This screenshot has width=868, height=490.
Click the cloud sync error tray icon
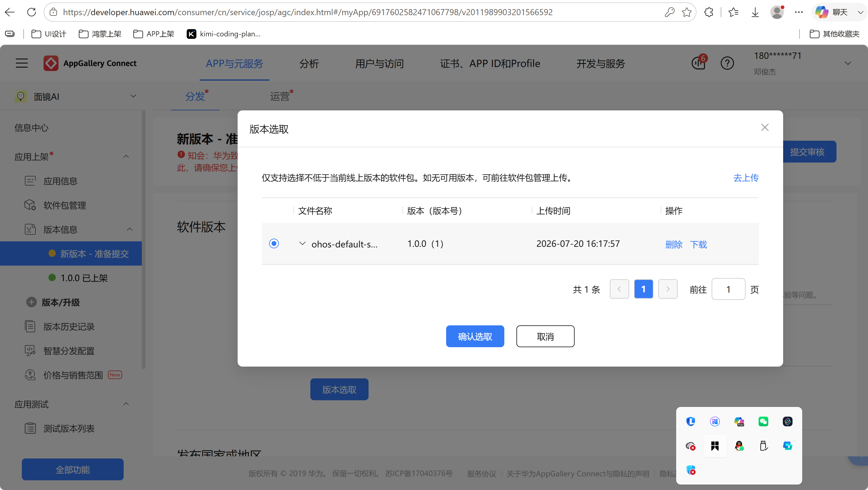pyautogui.click(x=691, y=446)
